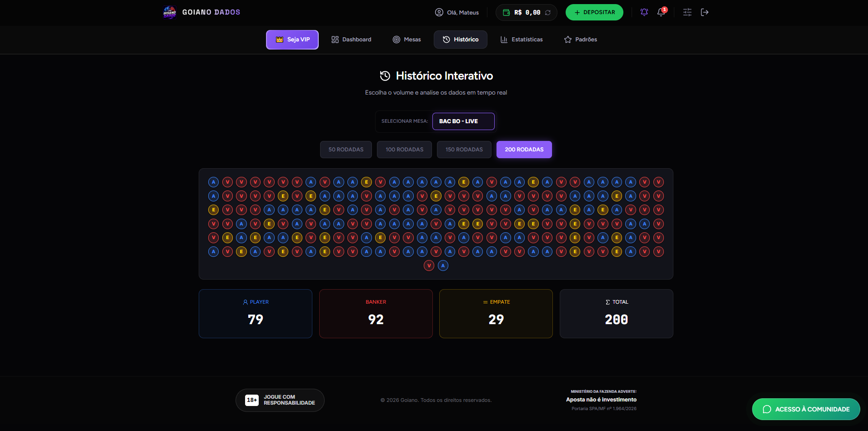Refresh the balance with the reload icon
868x431 pixels.
pyautogui.click(x=548, y=13)
